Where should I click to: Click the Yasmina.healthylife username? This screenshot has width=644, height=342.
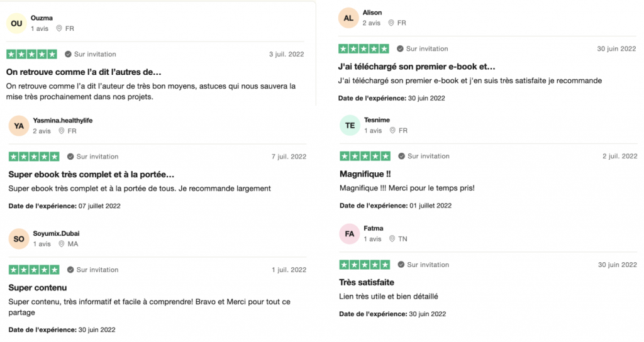[63, 120]
